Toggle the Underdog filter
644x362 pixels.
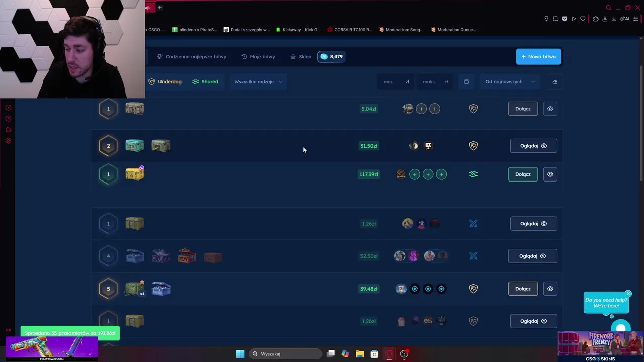165,81
